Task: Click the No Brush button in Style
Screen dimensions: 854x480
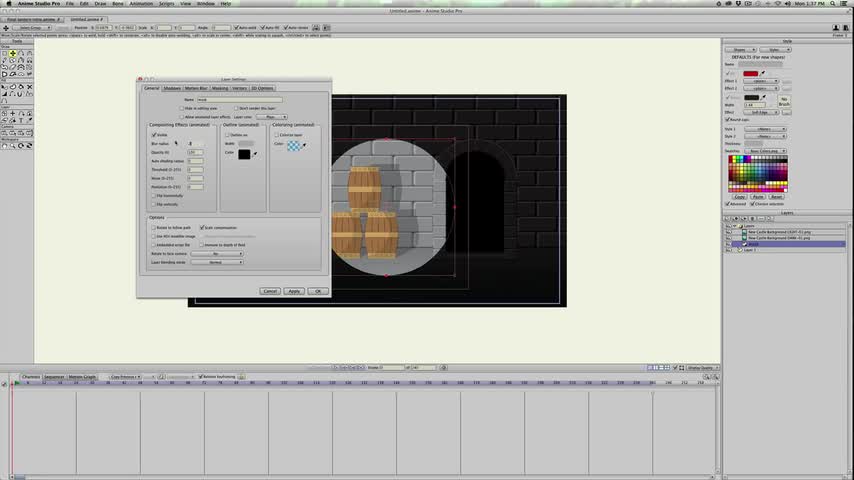Action: 785,100
